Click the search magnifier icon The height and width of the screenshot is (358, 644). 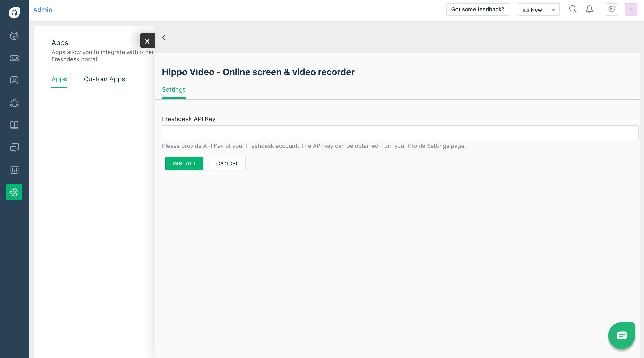572,9
